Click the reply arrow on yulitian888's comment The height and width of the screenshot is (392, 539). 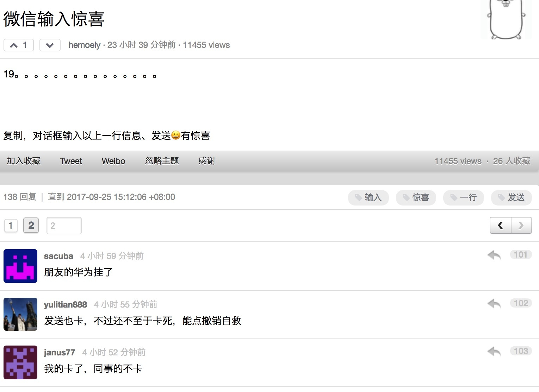tap(494, 304)
